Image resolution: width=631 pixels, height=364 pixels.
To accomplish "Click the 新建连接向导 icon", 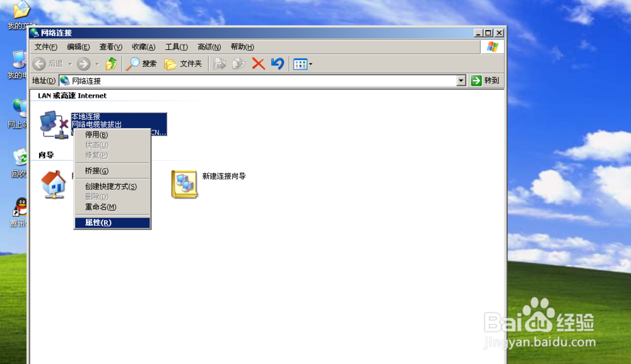I will (184, 185).
